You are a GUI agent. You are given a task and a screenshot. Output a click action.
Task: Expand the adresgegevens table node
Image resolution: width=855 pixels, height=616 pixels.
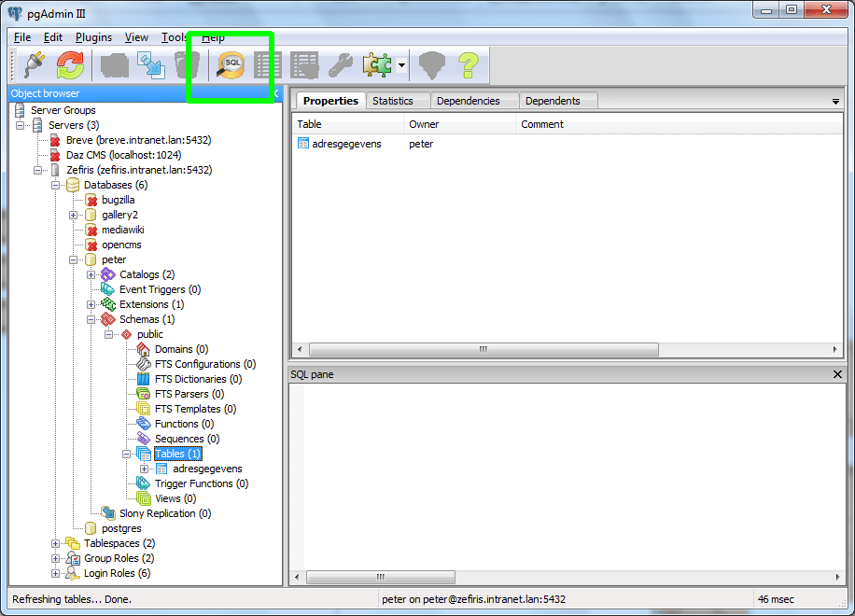click(x=144, y=469)
